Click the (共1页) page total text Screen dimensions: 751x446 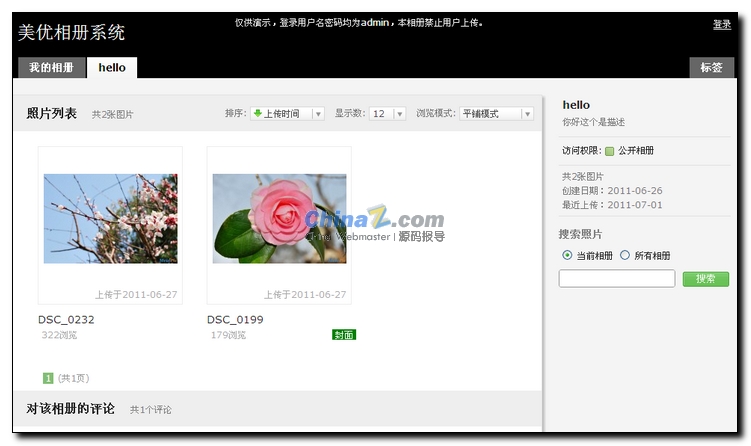coord(73,378)
